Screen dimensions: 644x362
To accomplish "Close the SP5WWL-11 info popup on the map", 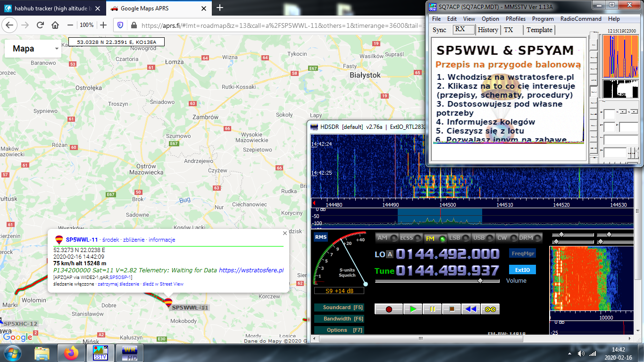I will point(284,233).
